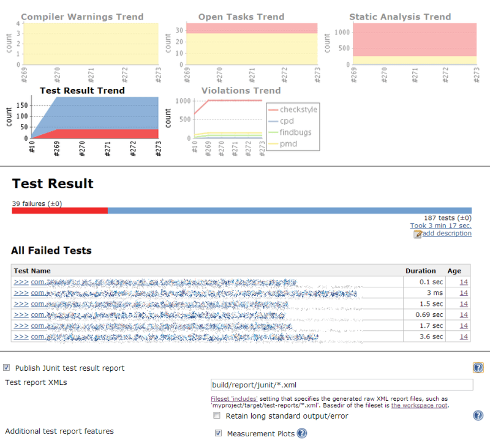Expand failed test row with 1.7 sec duration
Image resolution: width=490 pixels, height=448 pixels.
click(x=21, y=326)
